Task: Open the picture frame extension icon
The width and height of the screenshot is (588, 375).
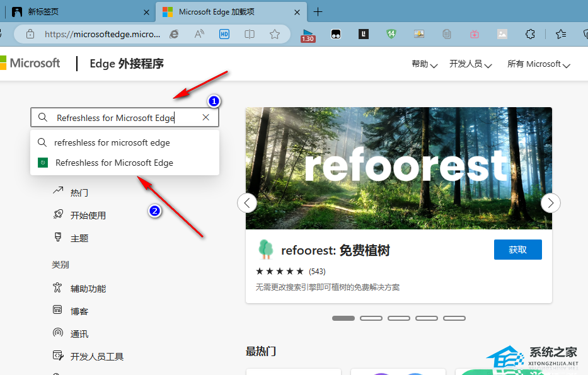Action: [x=419, y=34]
